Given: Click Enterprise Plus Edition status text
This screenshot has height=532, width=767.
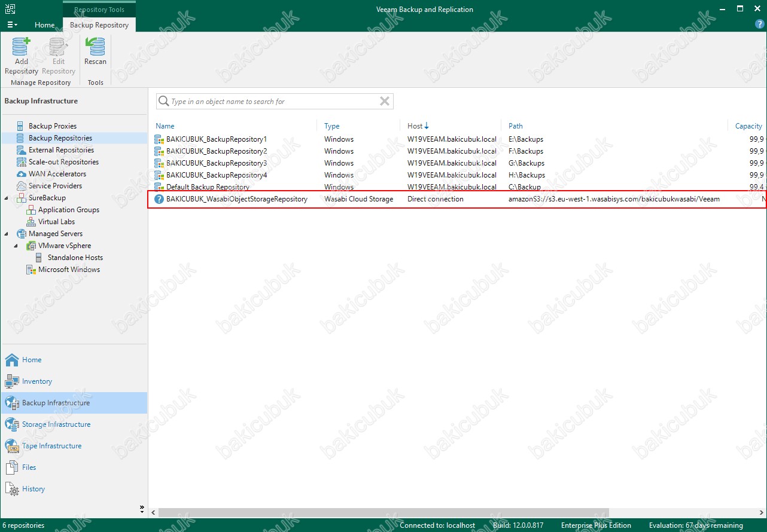Looking at the screenshot, I should [x=596, y=525].
